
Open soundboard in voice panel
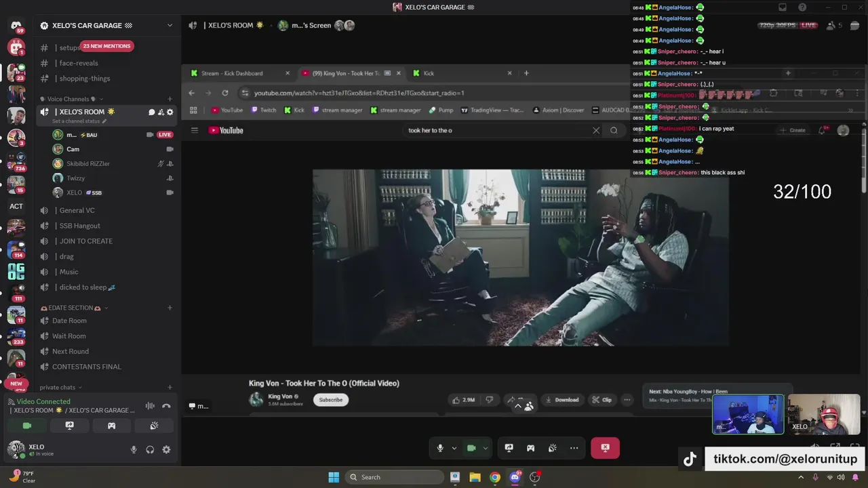pos(154,426)
